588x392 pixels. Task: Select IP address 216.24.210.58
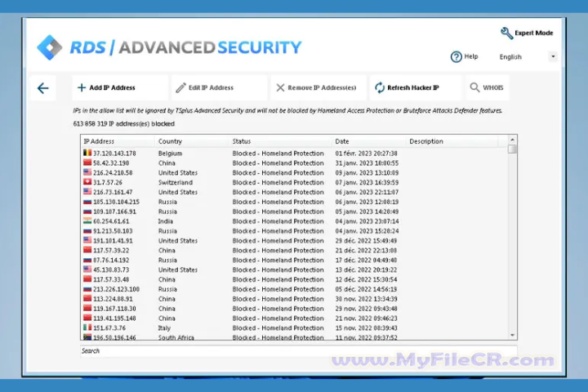[x=113, y=173]
